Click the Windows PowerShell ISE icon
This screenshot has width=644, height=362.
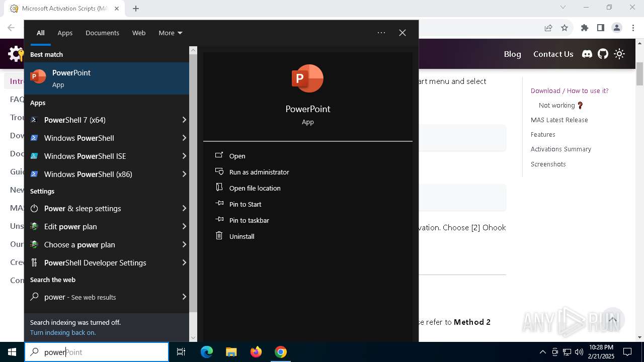coord(34,156)
